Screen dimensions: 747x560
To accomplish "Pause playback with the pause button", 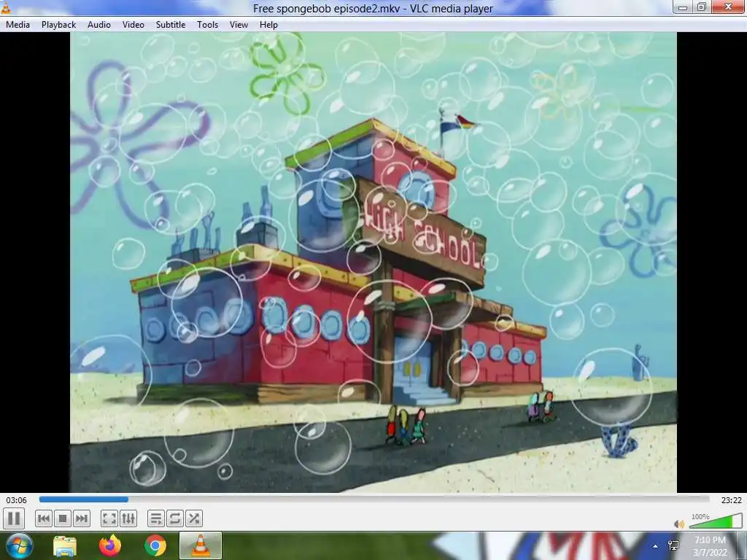I will point(14,518).
